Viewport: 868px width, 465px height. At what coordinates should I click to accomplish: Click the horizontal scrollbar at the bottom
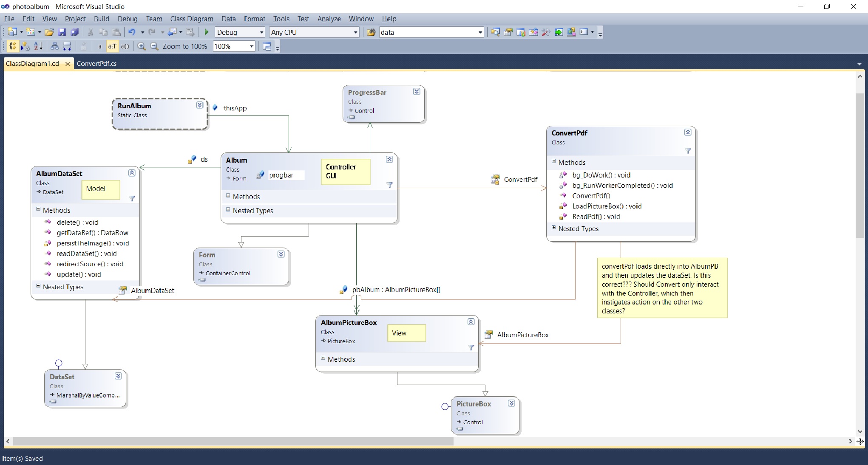click(x=233, y=441)
